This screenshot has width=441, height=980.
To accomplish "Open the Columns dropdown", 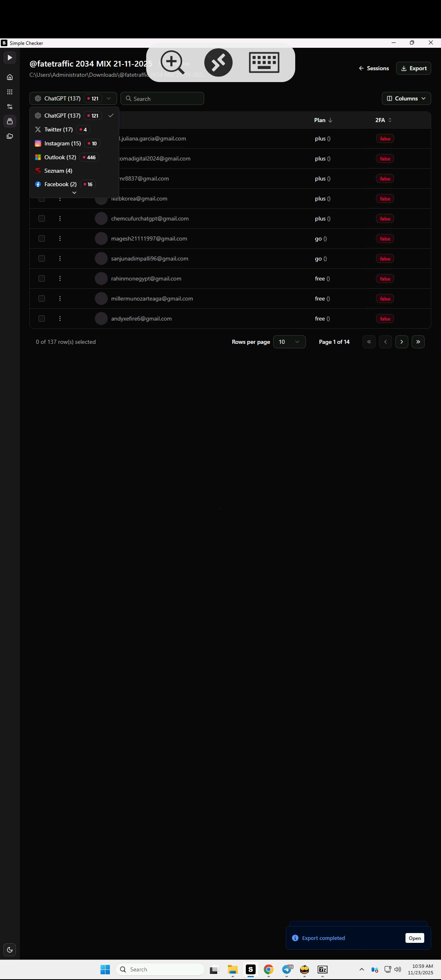I will pyautogui.click(x=406, y=98).
